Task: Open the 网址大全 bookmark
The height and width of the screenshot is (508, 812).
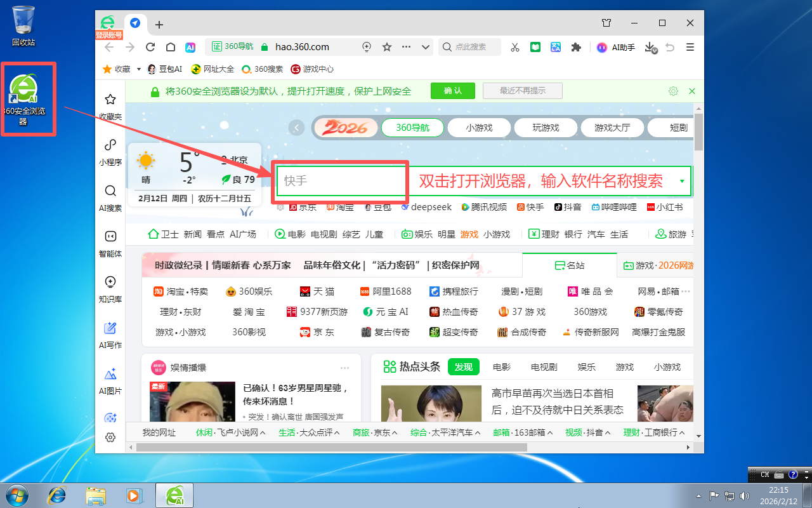Action: point(213,69)
